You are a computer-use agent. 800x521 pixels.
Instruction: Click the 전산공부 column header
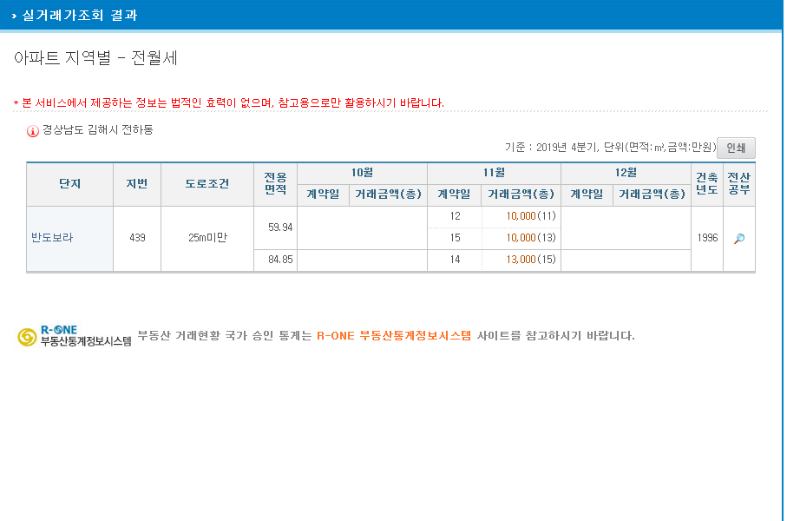point(739,184)
